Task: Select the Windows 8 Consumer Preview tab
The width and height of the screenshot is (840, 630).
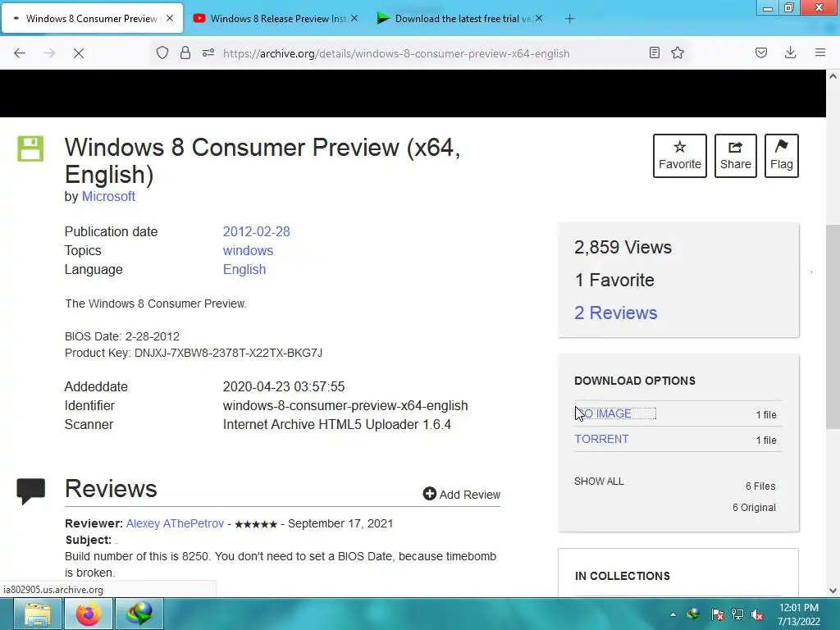Action: [x=92, y=19]
